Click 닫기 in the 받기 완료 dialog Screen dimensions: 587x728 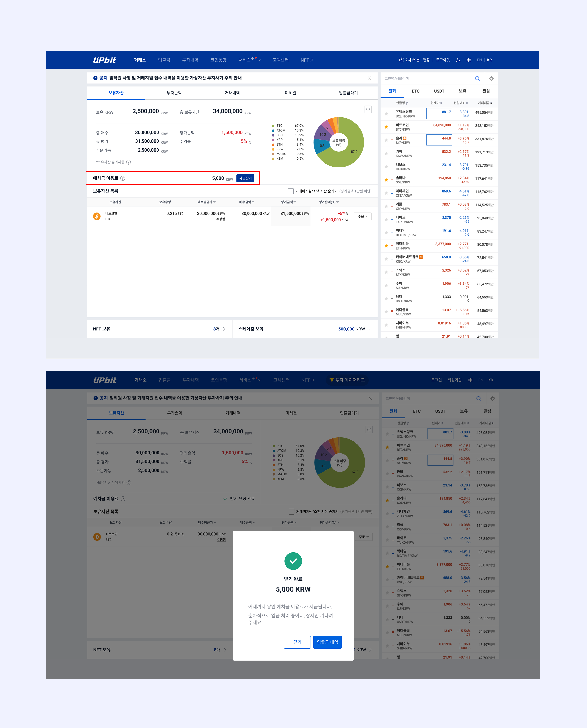point(297,642)
